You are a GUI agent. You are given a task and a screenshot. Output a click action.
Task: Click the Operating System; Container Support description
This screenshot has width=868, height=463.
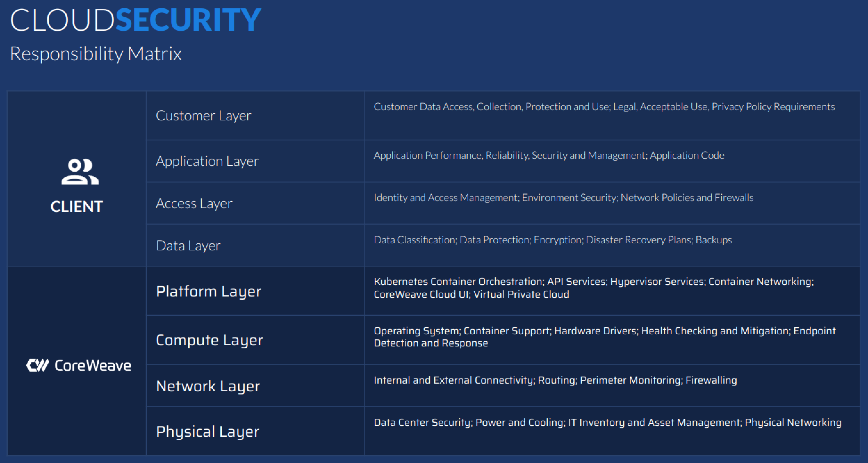click(x=605, y=337)
